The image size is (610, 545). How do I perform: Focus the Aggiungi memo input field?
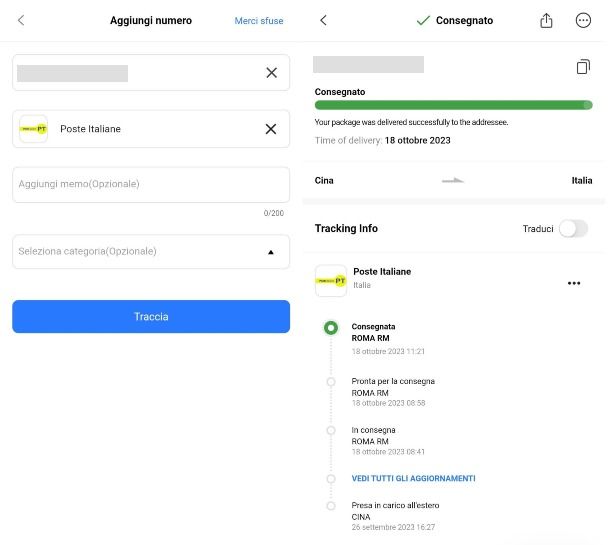coord(151,184)
